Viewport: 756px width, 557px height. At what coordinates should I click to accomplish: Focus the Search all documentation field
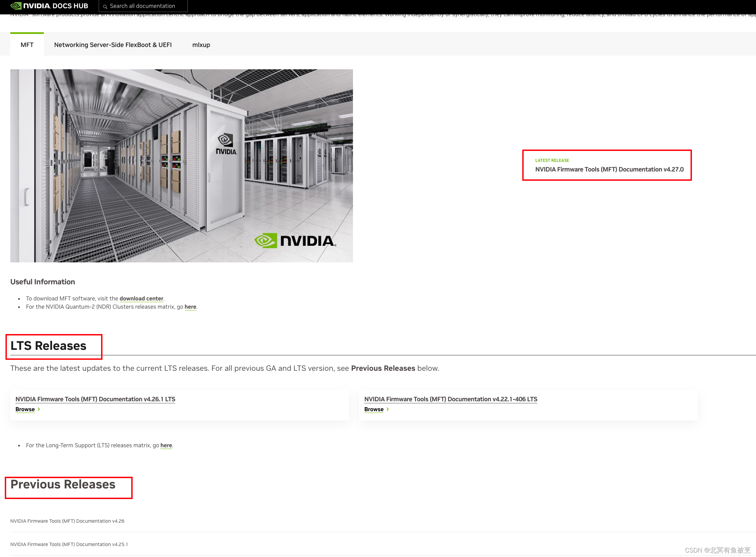click(143, 6)
